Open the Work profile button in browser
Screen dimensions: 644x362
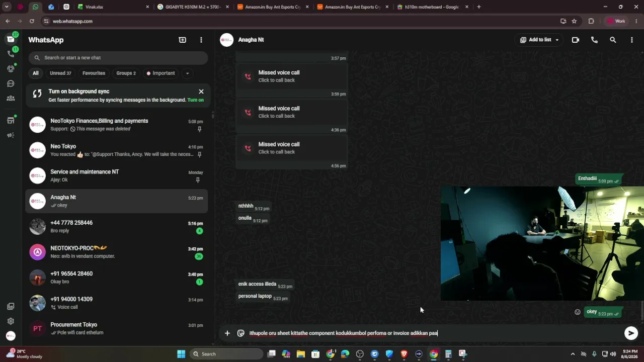point(617,21)
